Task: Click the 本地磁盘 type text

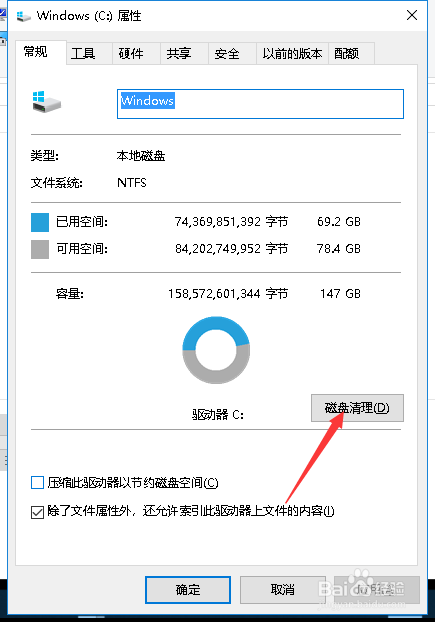Action: coord(141,156)
